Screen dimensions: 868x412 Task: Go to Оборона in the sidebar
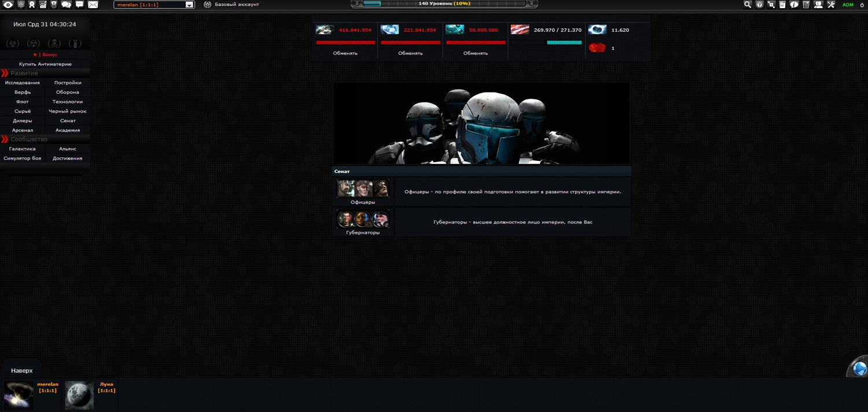pyautogui.click(x=68, y=92)
